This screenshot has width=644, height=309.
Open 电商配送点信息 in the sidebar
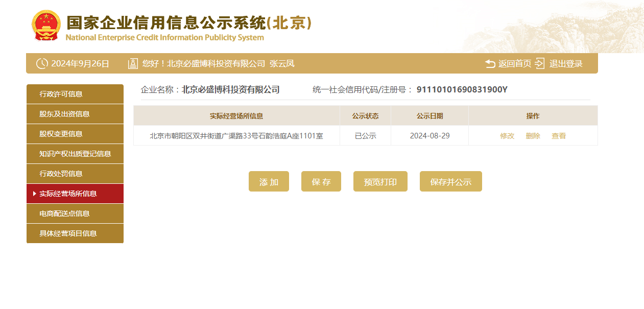tap(75, 213)
